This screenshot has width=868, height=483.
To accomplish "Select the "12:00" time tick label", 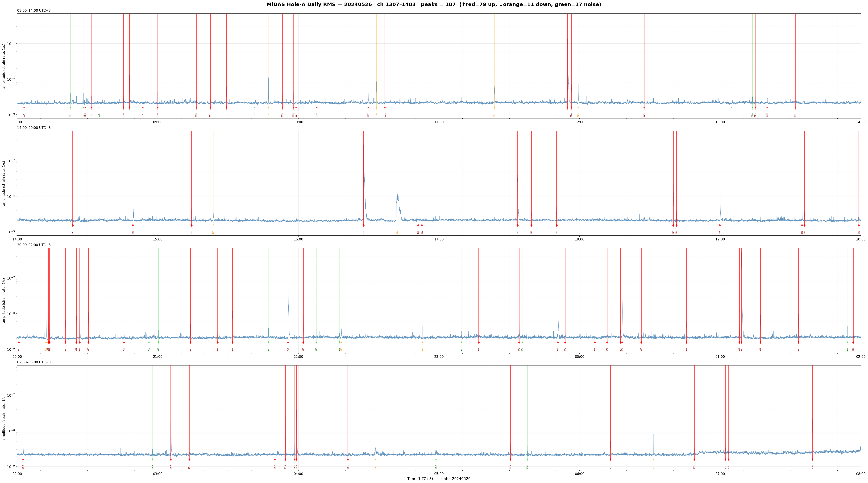I will pos(580,122).
